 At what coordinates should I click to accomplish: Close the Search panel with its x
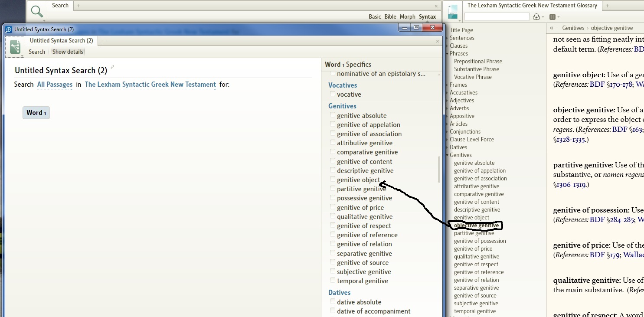tap(436, 6)
